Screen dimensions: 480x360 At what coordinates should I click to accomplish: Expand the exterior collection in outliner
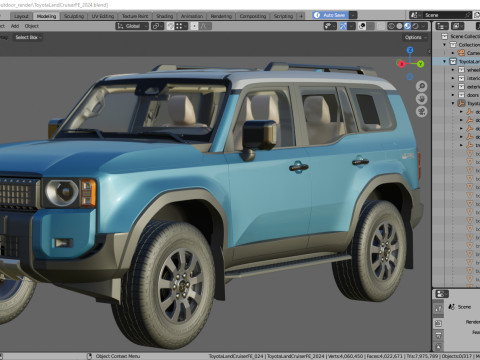[x=453, y=86]
